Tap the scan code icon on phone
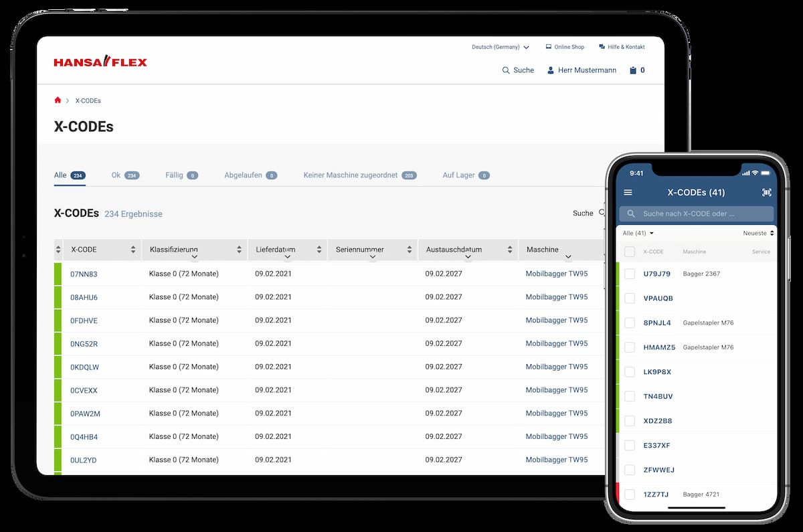 coord(766,193)
